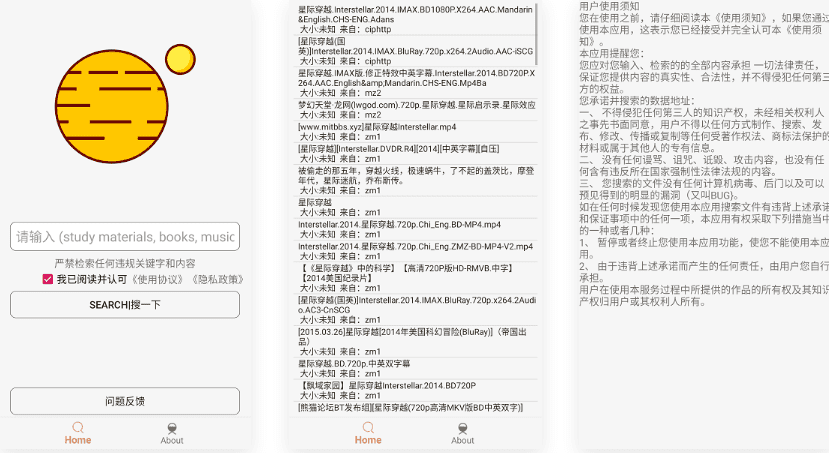Open the 《隐私政策》 link

(x=217, y=279)
